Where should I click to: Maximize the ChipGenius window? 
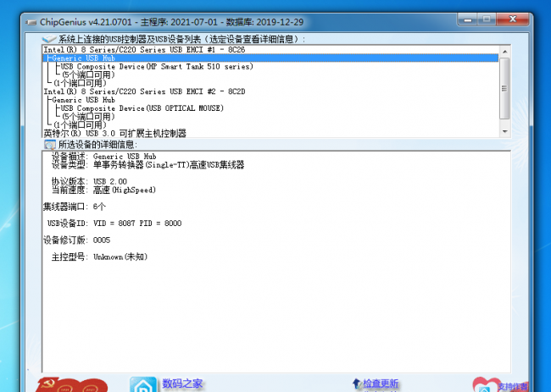(x=487, y=19)
